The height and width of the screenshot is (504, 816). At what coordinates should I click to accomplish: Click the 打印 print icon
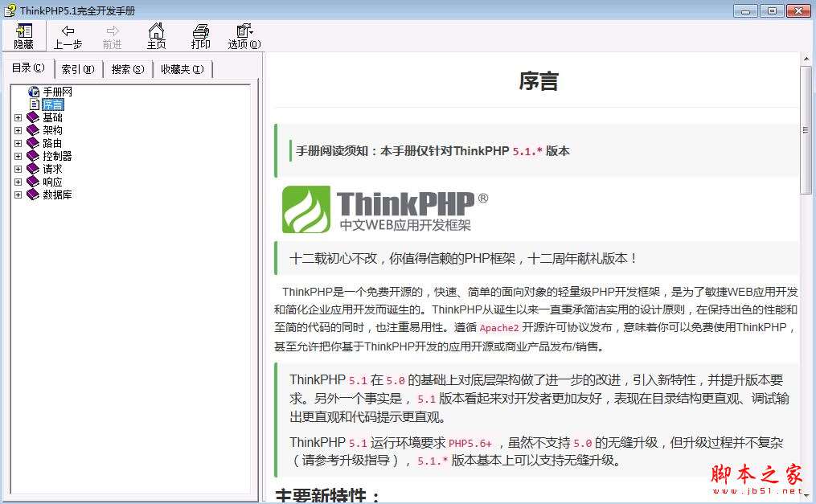point(200,36)
